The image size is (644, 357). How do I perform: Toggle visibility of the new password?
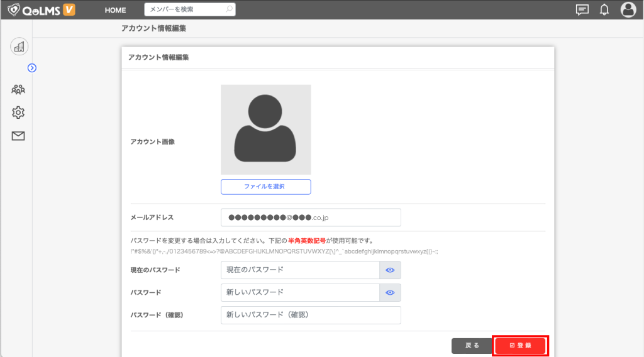pyautogui.click(x=390, y=293)
